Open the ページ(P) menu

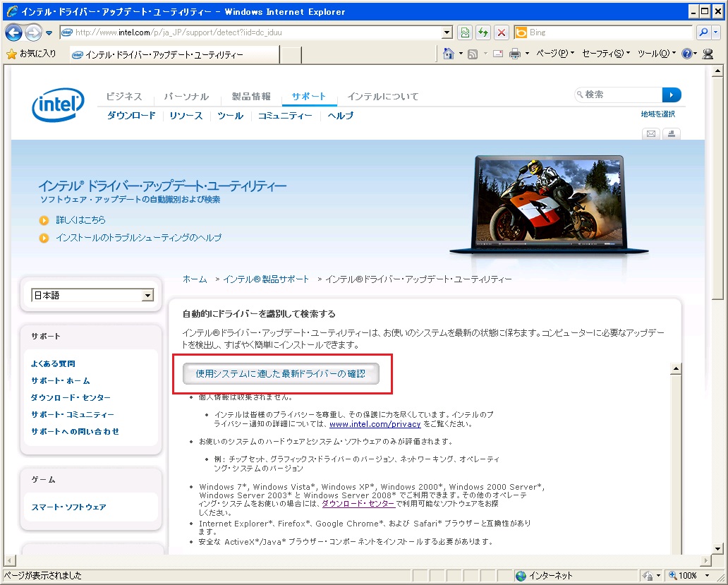pos(555,54)
